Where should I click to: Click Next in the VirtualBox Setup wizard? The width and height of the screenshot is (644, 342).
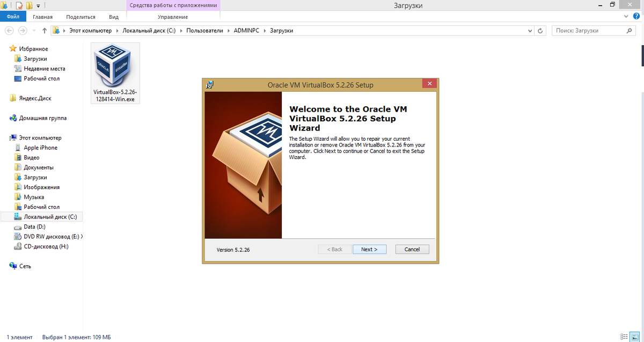369,249
